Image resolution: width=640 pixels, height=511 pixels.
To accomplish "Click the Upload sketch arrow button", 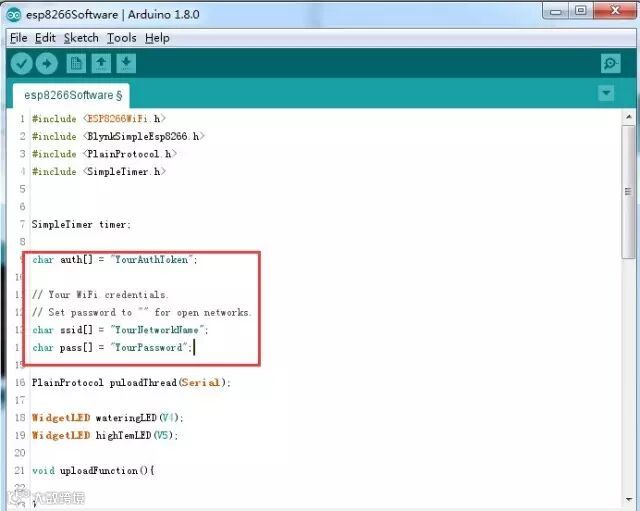I will 47,64.
